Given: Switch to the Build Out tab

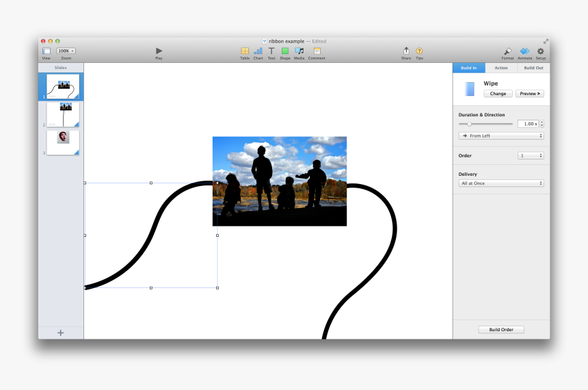Looking at the screenshot, I should [533, 68].
